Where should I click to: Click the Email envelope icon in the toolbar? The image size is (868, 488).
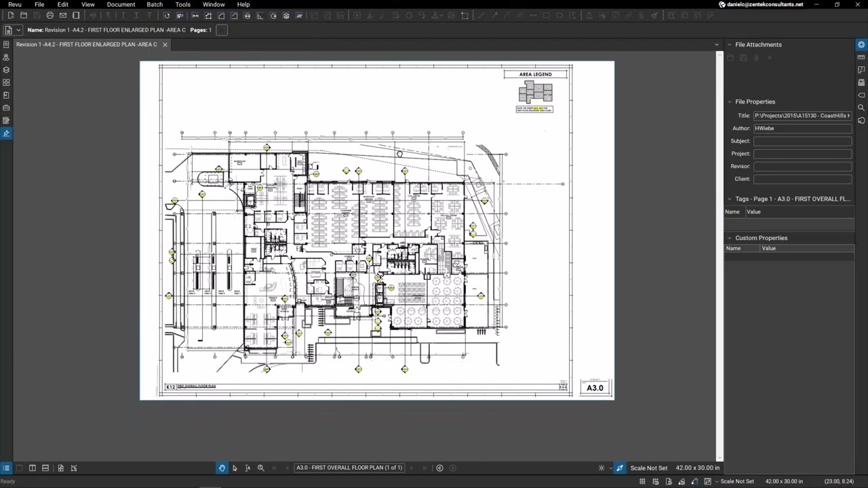(62, 16)
